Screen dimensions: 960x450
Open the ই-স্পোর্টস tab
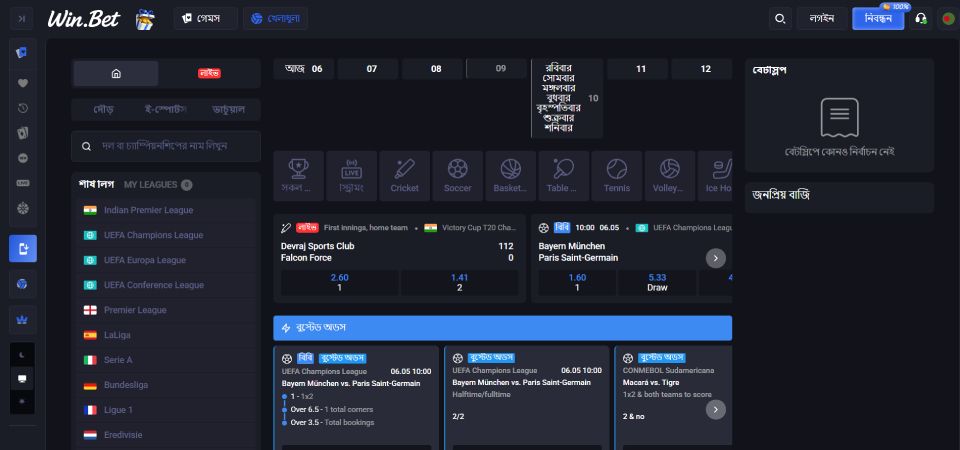pyautogui.click(x=165, y=109)
